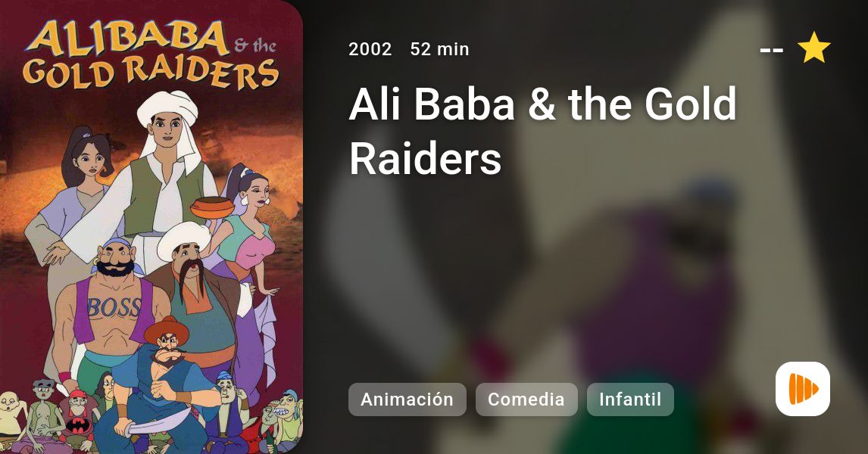
Task: Click the BOSS chest tattoo on poster
Action: tap(114, 307)
